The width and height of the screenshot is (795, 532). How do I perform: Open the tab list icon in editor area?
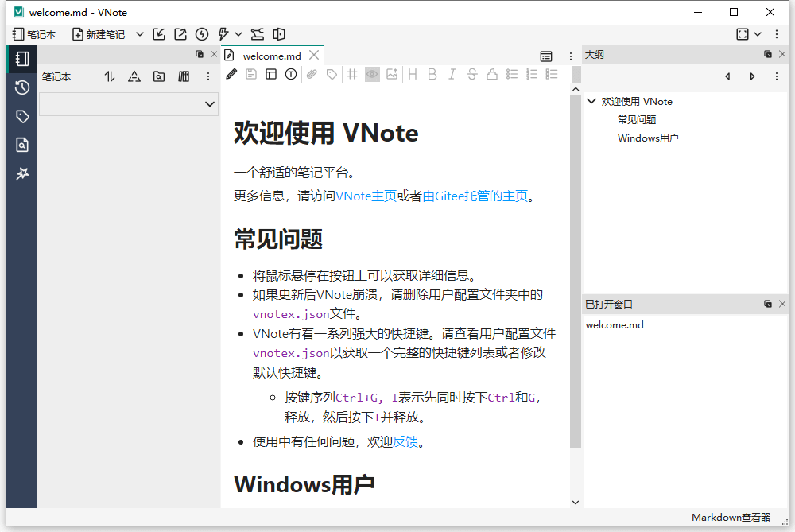[x=546, y=56]
